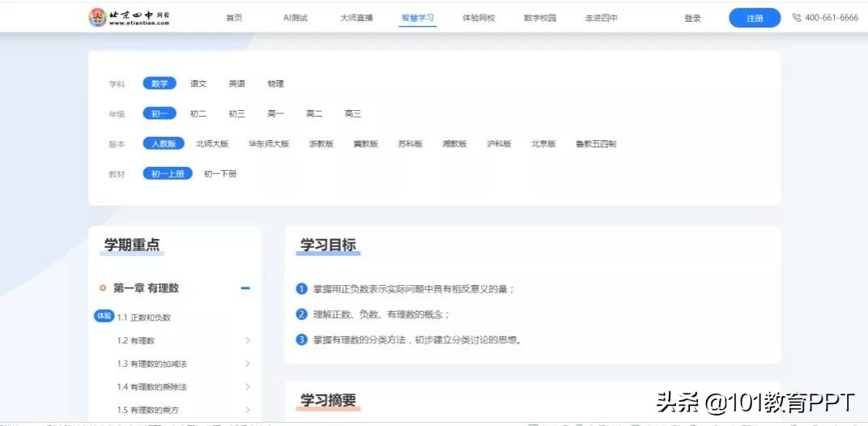This screenshot has width=868, height=426.
Task: Select the 苏科版 edition
Action: (411, 143)
